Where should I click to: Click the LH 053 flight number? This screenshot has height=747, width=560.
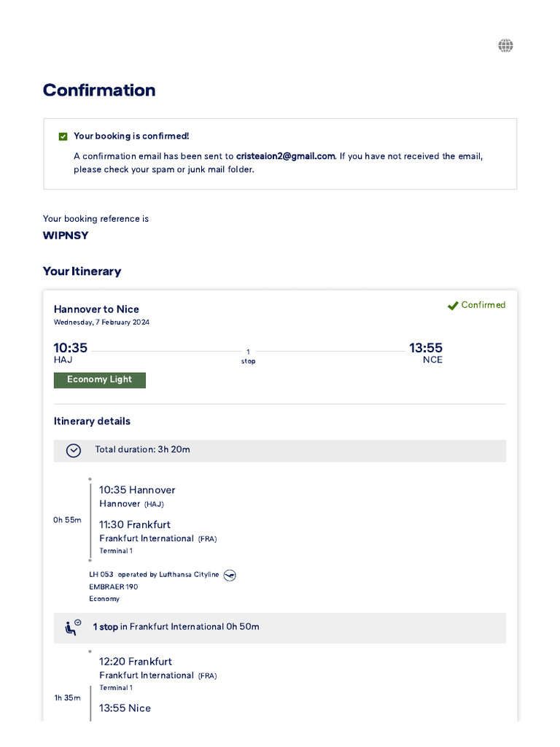[x=101, y=575]
